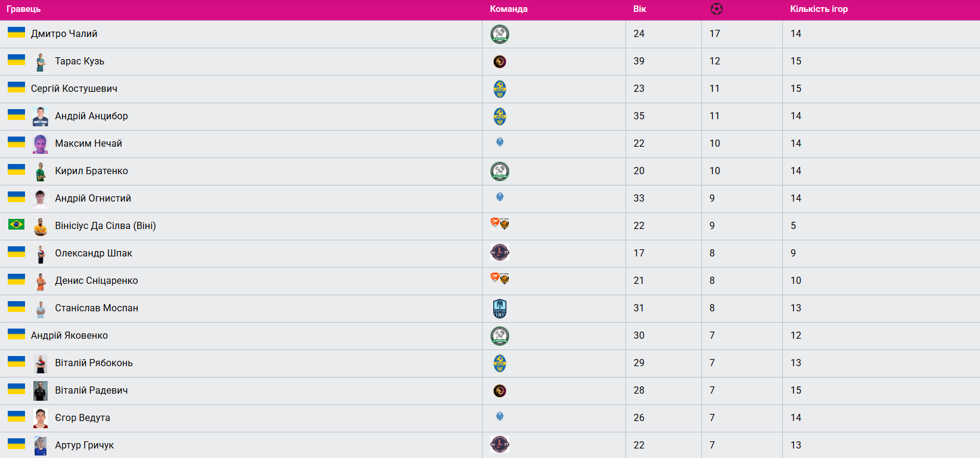
Task: Click Єгор Ведута player photo thumbnail
Action: click(x=41, y=418)
